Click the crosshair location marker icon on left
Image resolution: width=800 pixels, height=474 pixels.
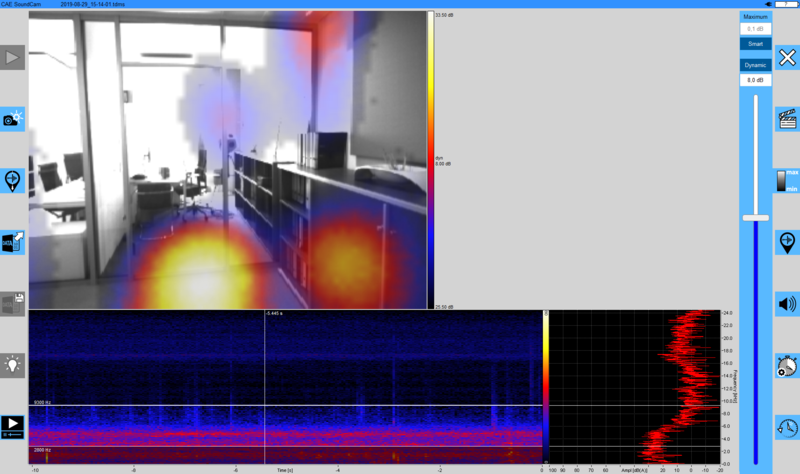pos(12,180)
